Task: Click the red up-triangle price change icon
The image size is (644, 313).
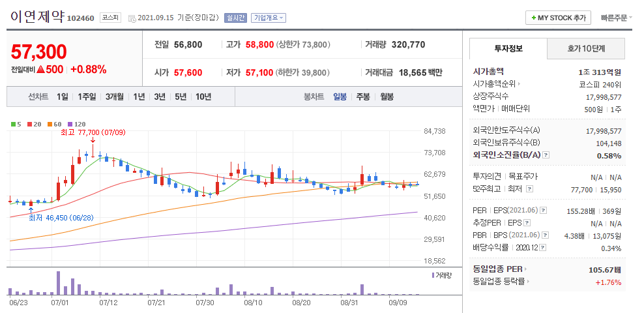Action: pyautogui.click(x=40, y=69)
